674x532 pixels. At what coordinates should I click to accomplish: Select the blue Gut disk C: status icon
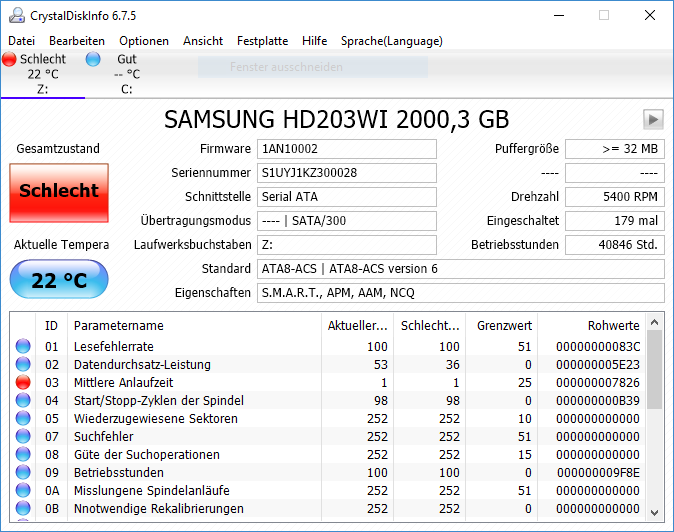pyautogui.click(x=93, y=59)
